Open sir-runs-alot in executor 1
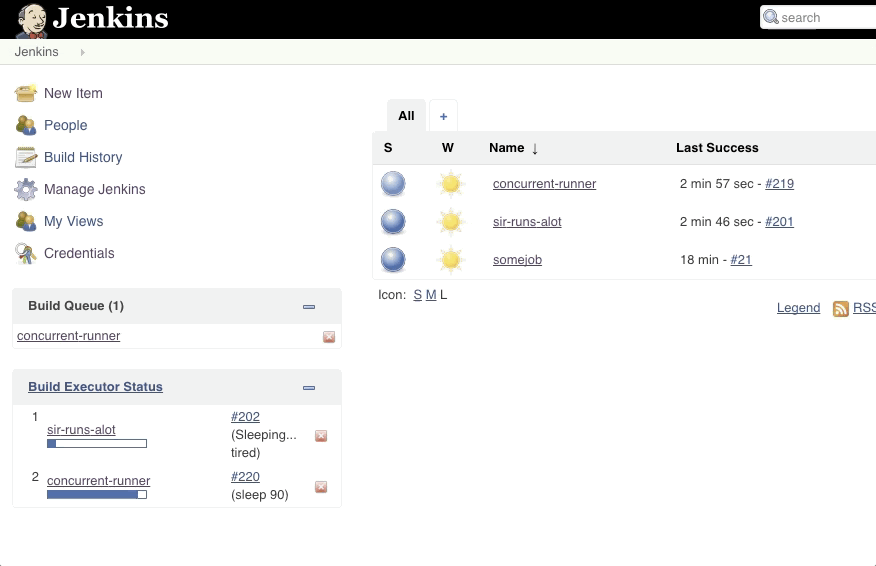 [x=81, y=430]
